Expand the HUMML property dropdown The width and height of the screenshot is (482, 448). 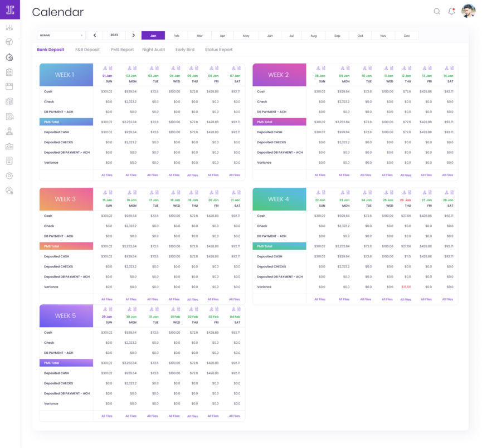click(x=61, y=35)
